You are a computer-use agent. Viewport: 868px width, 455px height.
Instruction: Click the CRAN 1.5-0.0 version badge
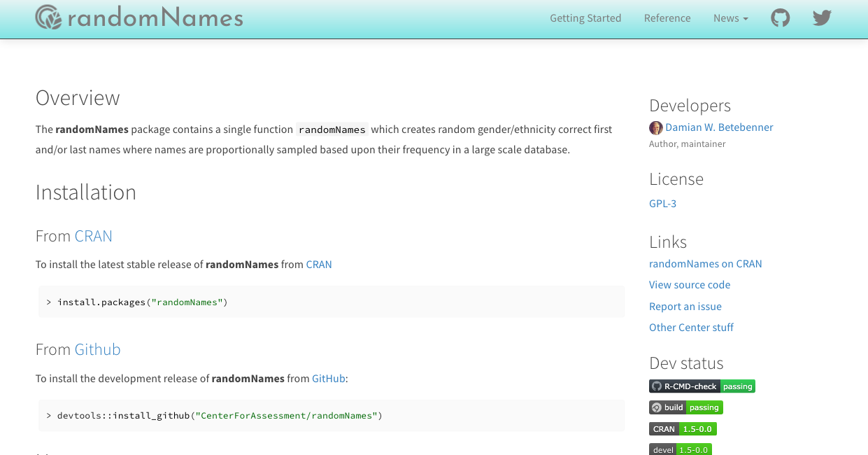click(683, 429)
